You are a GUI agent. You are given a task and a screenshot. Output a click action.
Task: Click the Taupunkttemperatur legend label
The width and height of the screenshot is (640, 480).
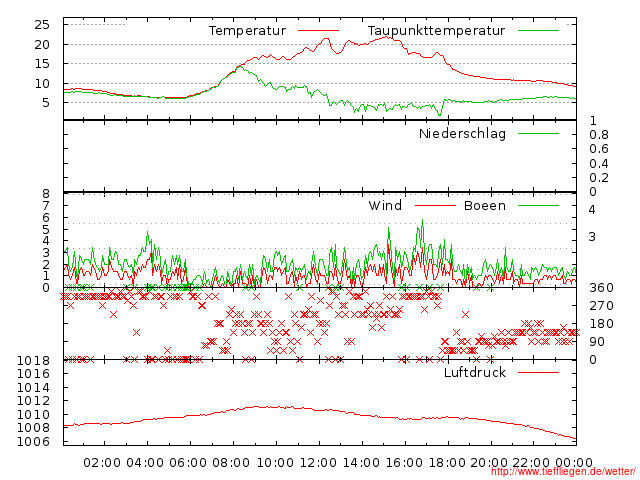(436, 31)
